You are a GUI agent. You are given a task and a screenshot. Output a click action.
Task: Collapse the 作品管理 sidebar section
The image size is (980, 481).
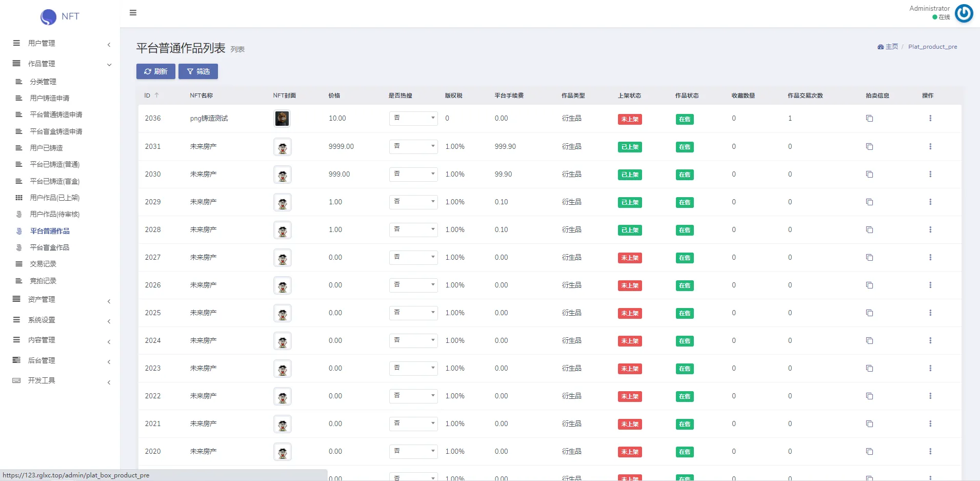pyautogui.click(x=62, y=64)
